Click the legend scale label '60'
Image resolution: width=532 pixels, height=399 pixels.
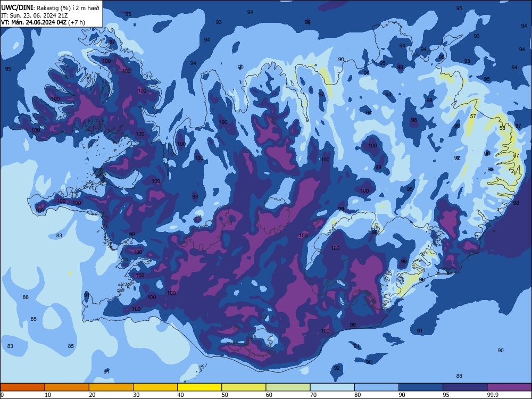coord(269,395)
